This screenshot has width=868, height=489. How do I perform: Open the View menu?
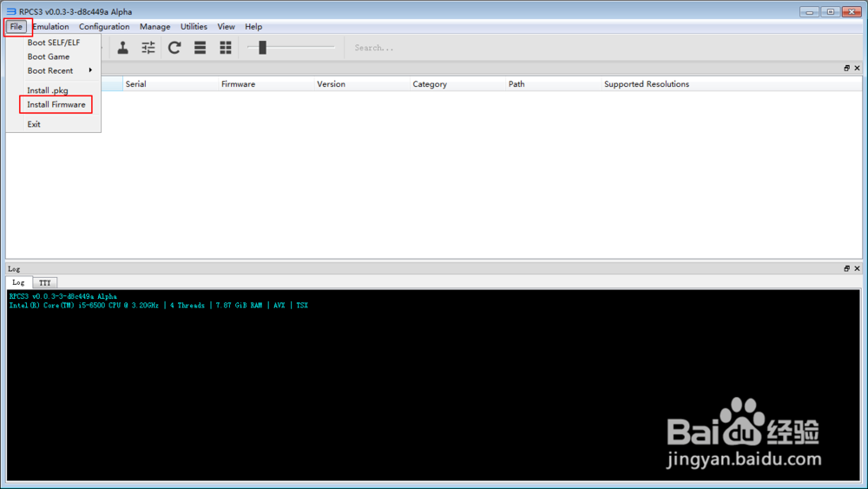click(226, 27)
